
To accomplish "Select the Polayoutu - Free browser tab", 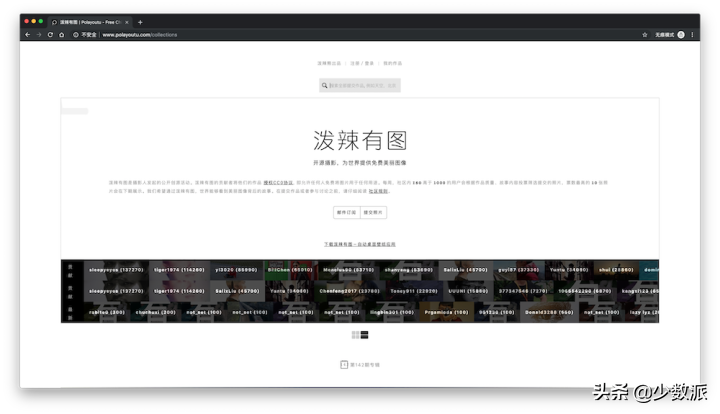I will pos(90,22).
